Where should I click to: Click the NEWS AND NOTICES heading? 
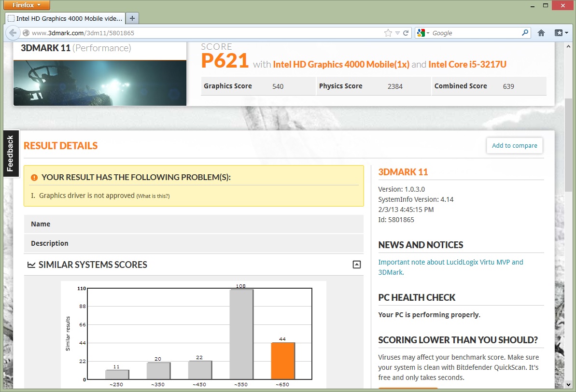click(x=421, y=245)
